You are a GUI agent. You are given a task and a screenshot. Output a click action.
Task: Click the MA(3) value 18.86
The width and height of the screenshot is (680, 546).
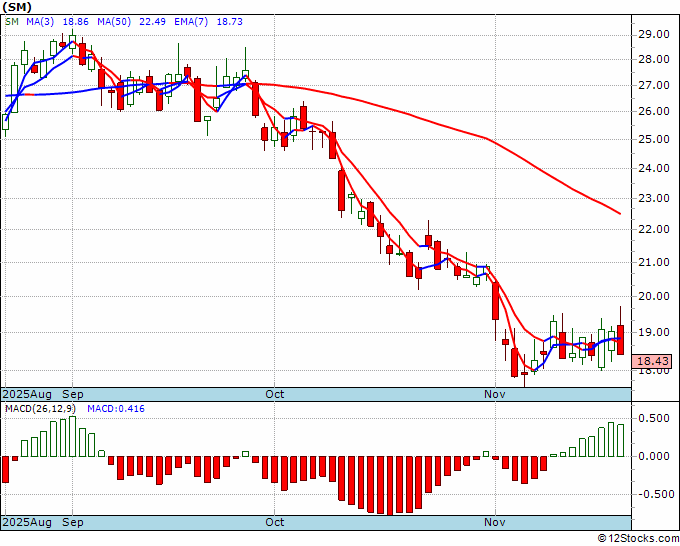click(x=76, y=21)
